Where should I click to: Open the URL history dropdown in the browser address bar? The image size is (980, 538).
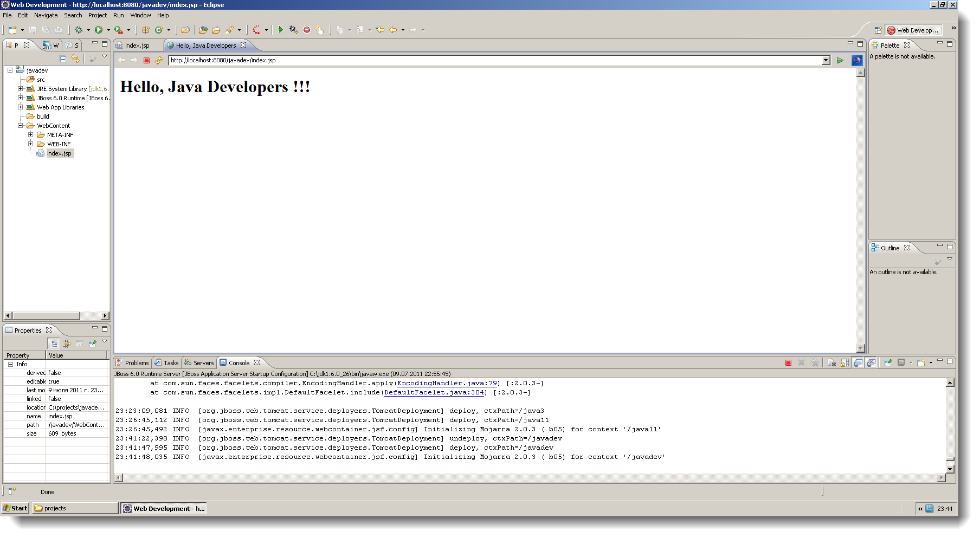826,60
